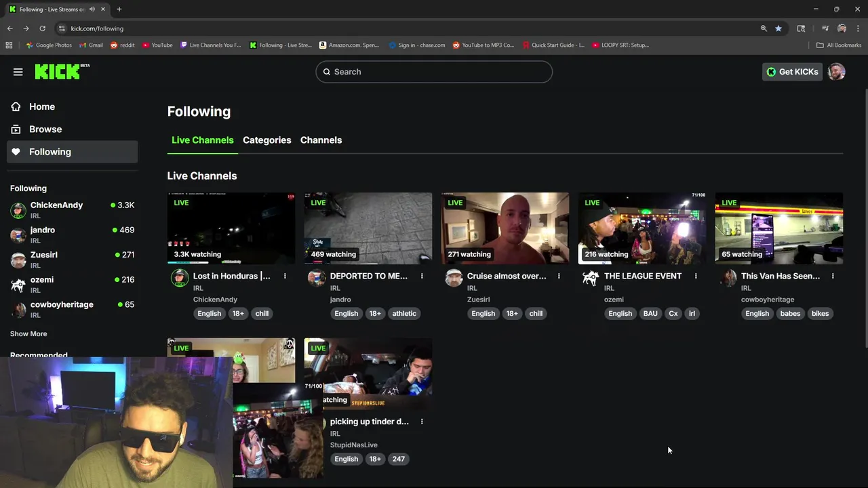The image size is (868, 488).
Task: Open the Chrome profile avatar in toolbar
Action: click(x=842, y=28)
